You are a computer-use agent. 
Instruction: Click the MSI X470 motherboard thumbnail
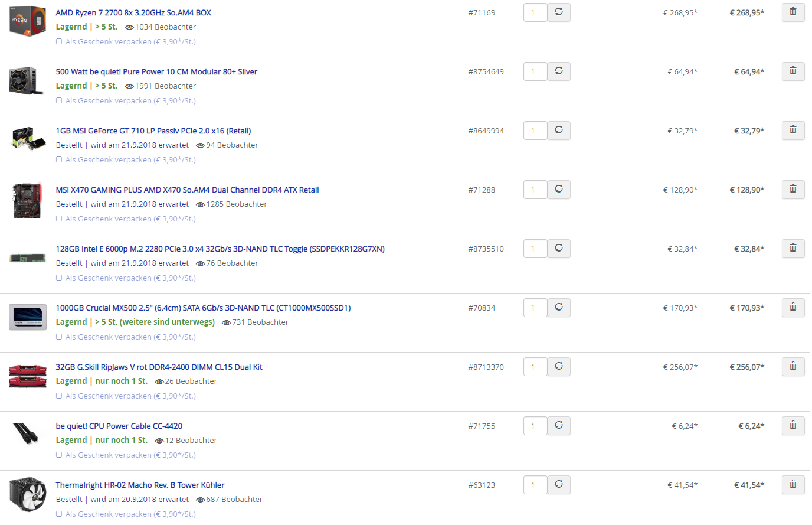pyautogui.click(x=27, y=200)
